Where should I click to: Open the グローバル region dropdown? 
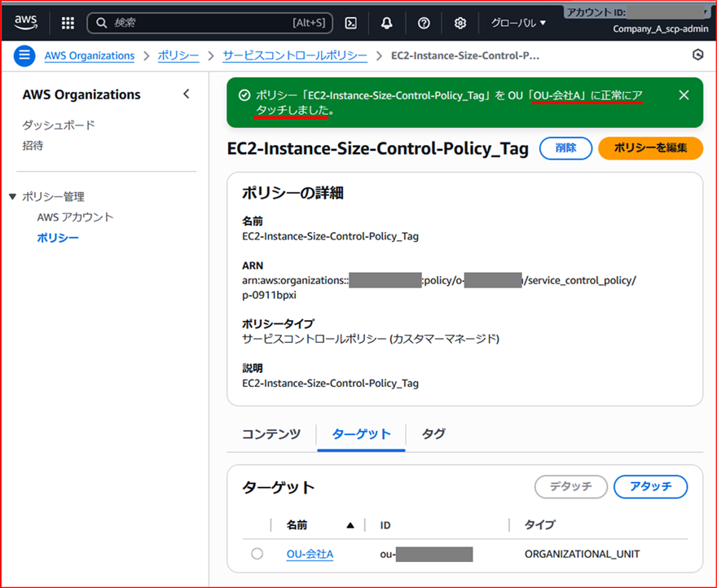(517, 23)
